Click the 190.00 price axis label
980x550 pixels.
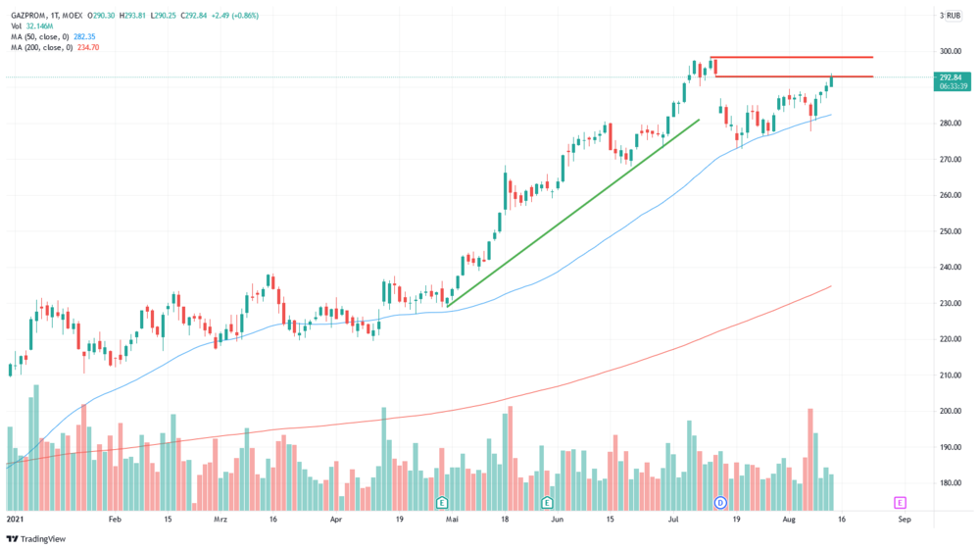[x=950, y=447]
